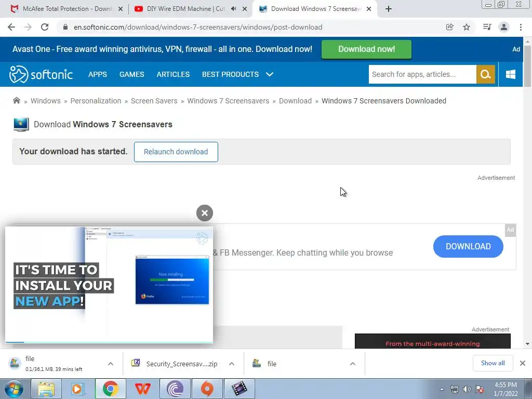The height and width of the screenshot is (399, 532).
Task: Open the orange circular app in taskbar
Action: pyautogui.click(x=207, y=389)
